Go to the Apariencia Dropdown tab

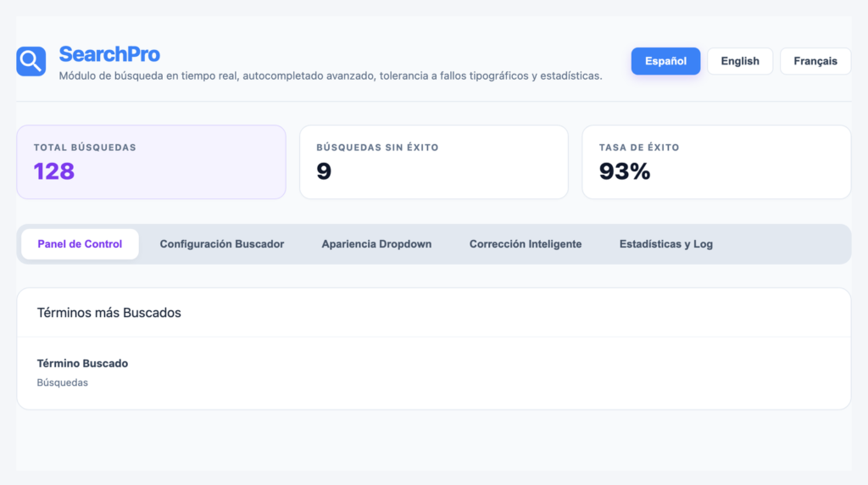coord(376,244)
